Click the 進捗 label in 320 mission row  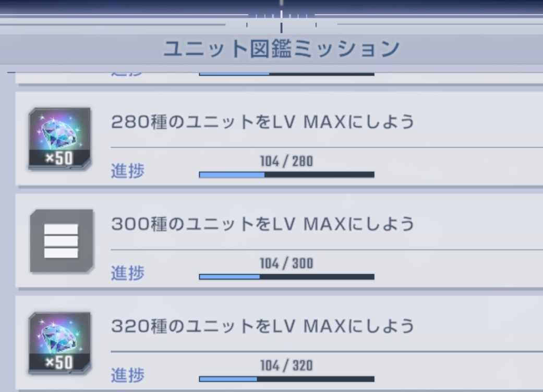(127, 375)
